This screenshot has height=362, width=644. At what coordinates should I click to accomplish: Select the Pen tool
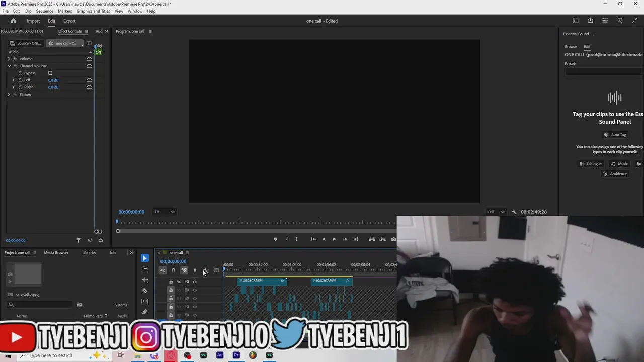click(x=145, y=311)
